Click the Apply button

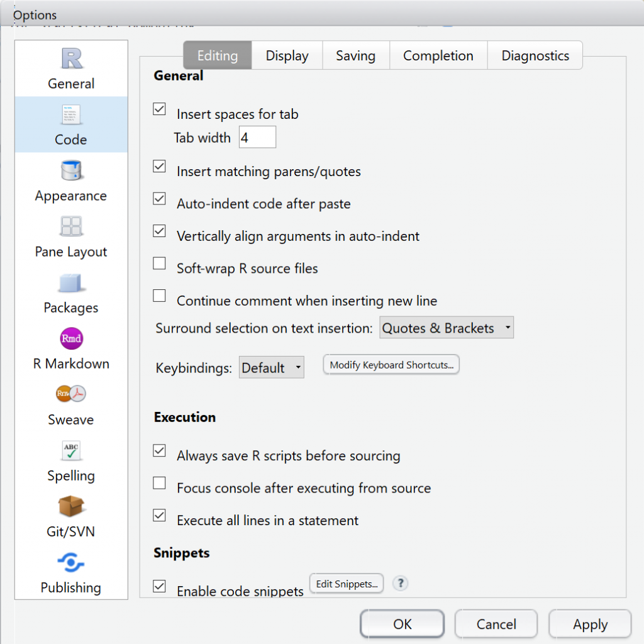coord(590,624)
